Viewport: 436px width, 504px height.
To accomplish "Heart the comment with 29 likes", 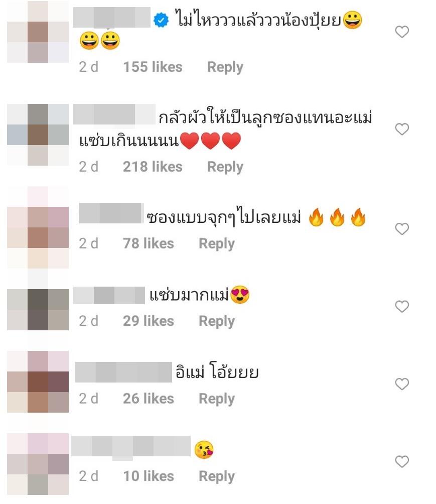I will click(x=401, y=306).
